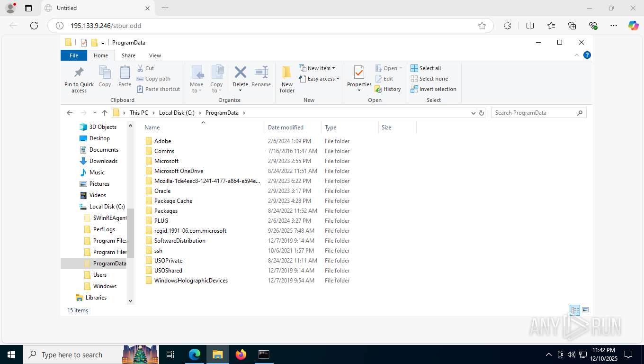
Task: Click the Paste ribbon icon
Action: click(x=125, y=72)
